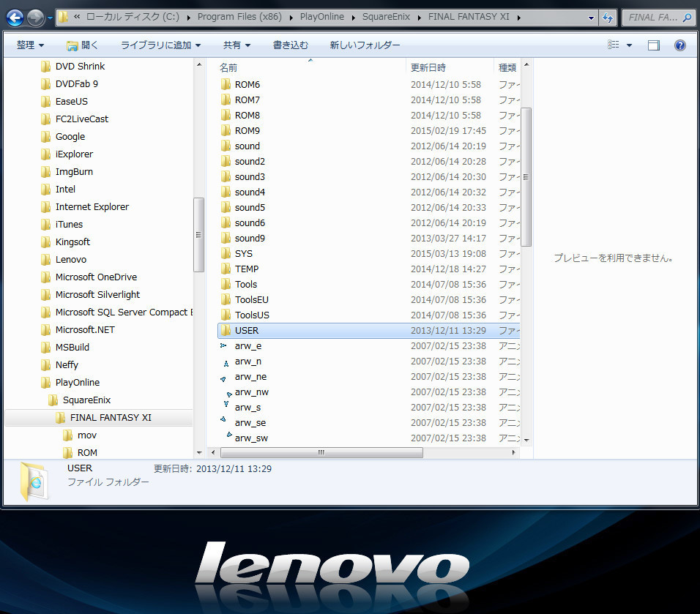Screen dimensions: 700x614
Task: Open the recent pages history dropdown arrow
Action: pos(50,18)
